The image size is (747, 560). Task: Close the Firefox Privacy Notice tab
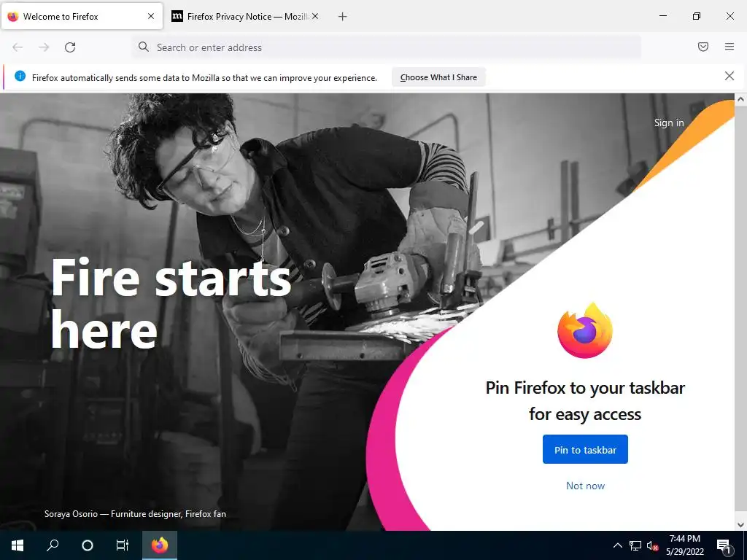[315, 16]
